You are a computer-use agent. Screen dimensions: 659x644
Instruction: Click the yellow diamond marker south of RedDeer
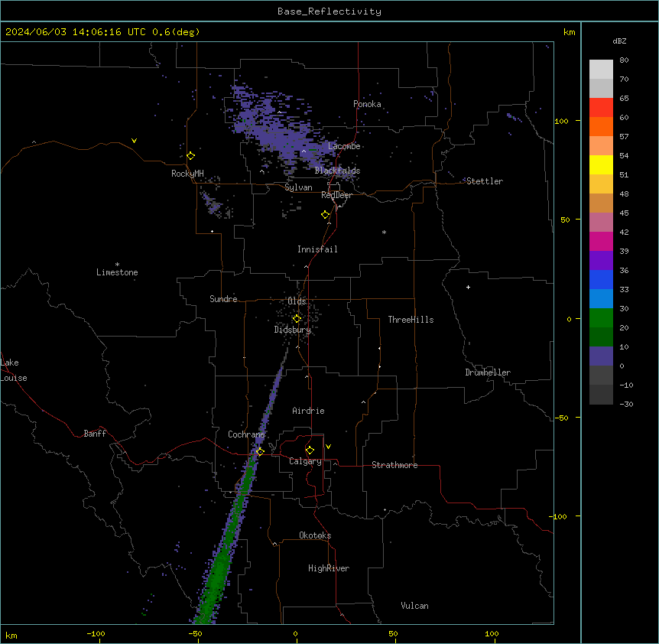coord(325,215)
